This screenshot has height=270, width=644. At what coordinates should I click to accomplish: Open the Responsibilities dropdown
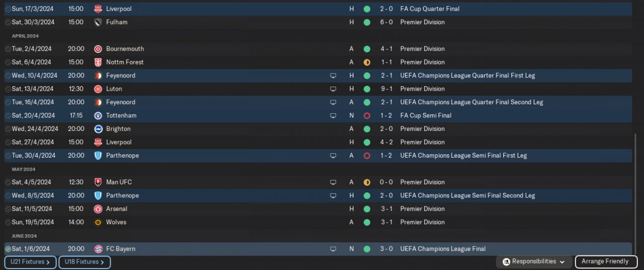(x=534, y=262)
